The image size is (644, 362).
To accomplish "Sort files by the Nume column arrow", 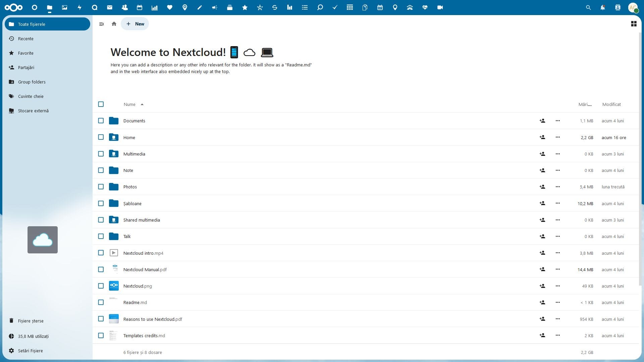I will click(x=142, y=104).
